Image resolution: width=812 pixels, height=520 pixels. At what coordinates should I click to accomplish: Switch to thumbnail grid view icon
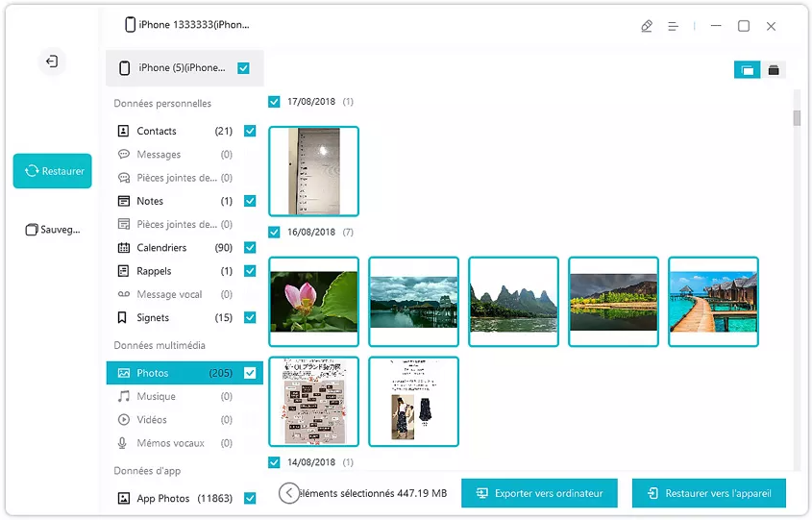click(x=746, y=70)
